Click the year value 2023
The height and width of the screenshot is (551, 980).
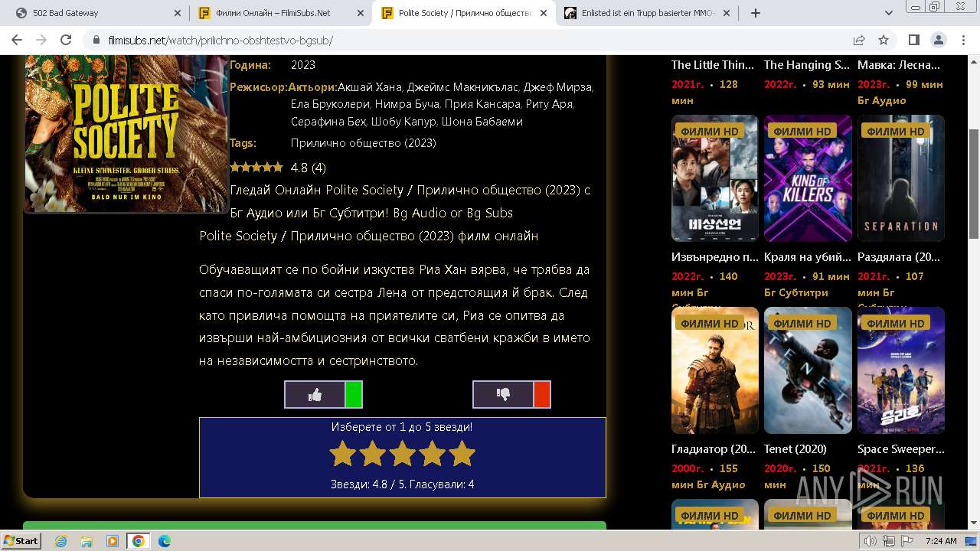303,65
